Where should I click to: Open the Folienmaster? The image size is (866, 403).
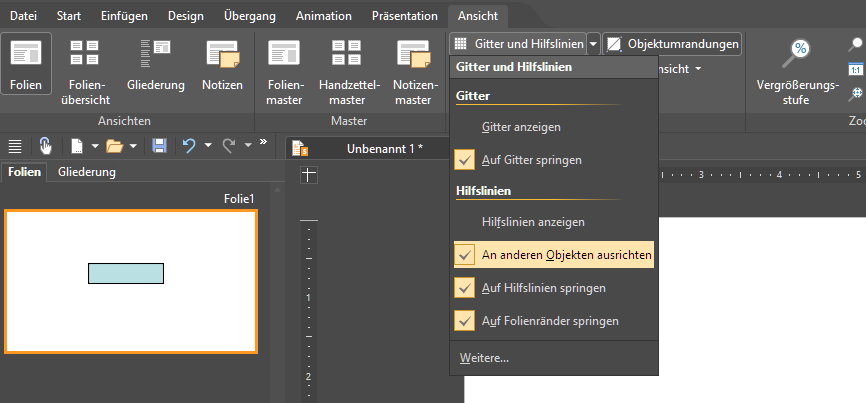(284, 72)
